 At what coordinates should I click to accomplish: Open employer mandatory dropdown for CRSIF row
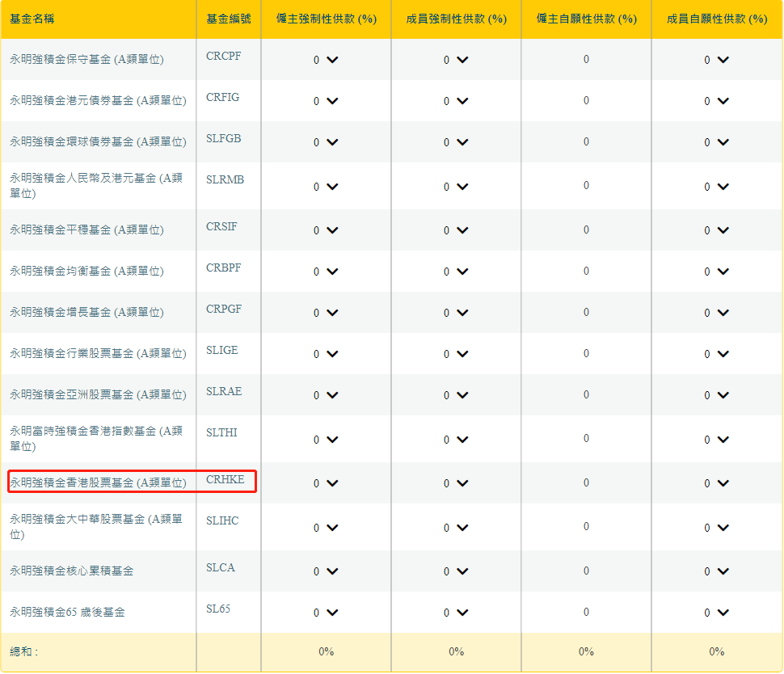326,230
